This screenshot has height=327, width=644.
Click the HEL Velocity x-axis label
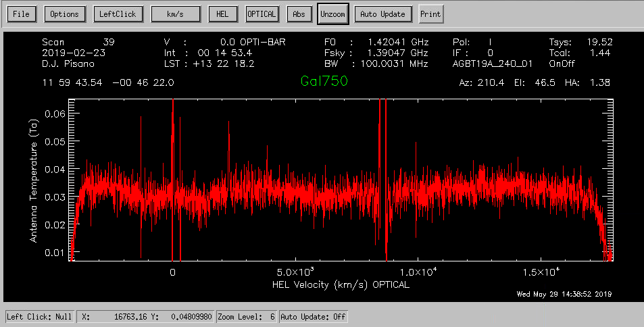coord(341,284)
